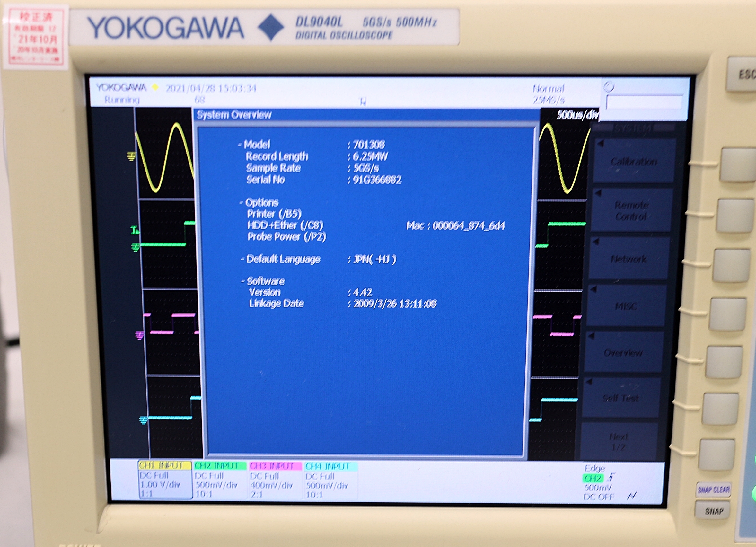Select the Self Test soft menu item
756x547 pixels.
tap(620, 397)
